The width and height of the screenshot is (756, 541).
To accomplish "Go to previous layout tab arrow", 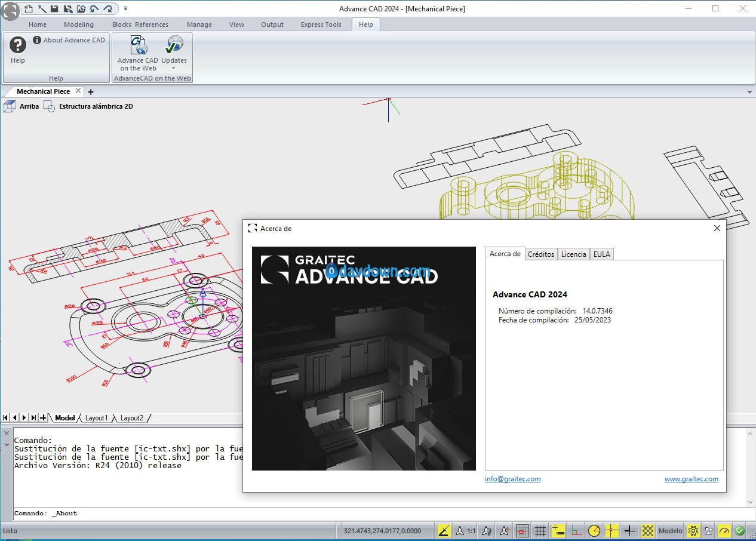I will click(x=15, y=417).
